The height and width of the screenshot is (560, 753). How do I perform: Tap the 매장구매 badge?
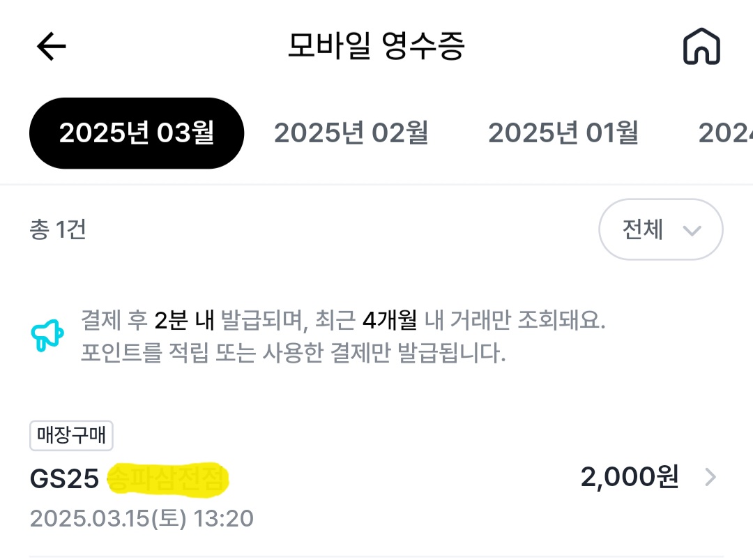coord(71,437)
